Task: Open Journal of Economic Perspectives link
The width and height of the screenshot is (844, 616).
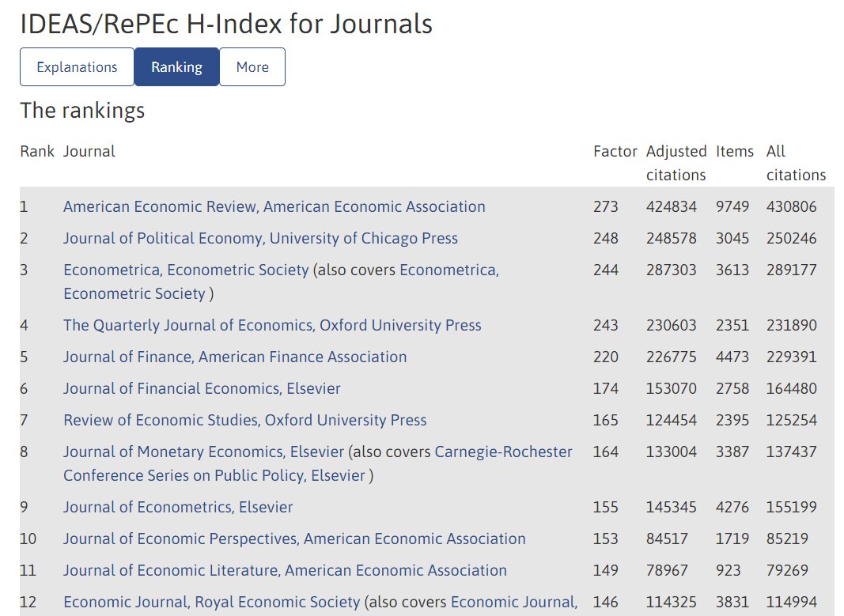Action: point(294,539)
